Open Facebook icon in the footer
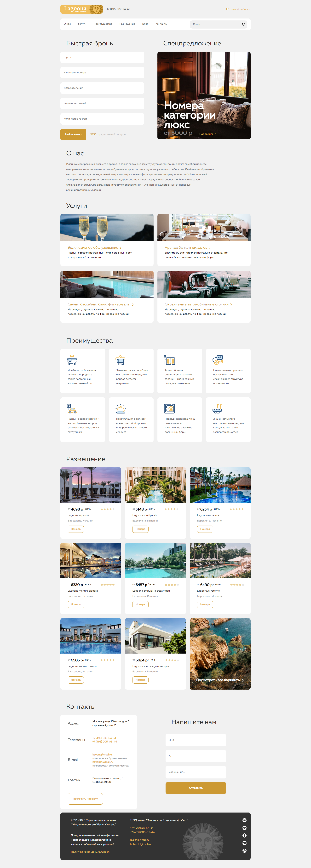The image size is (311, 868). [244, 835]
